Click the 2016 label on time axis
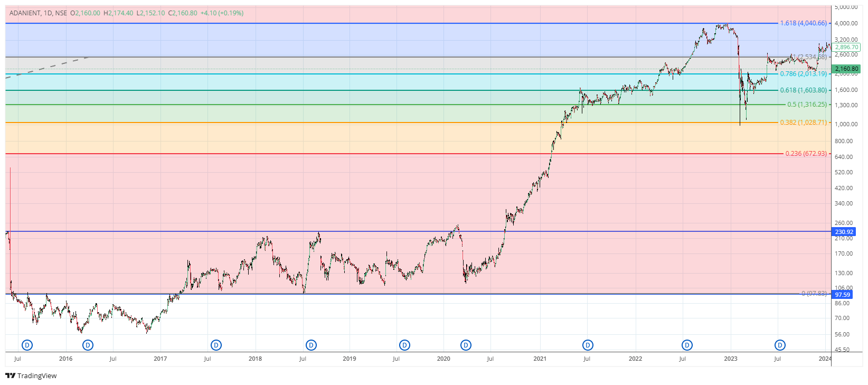This screenshot has height=385, width=868. [x=66, y=359]
